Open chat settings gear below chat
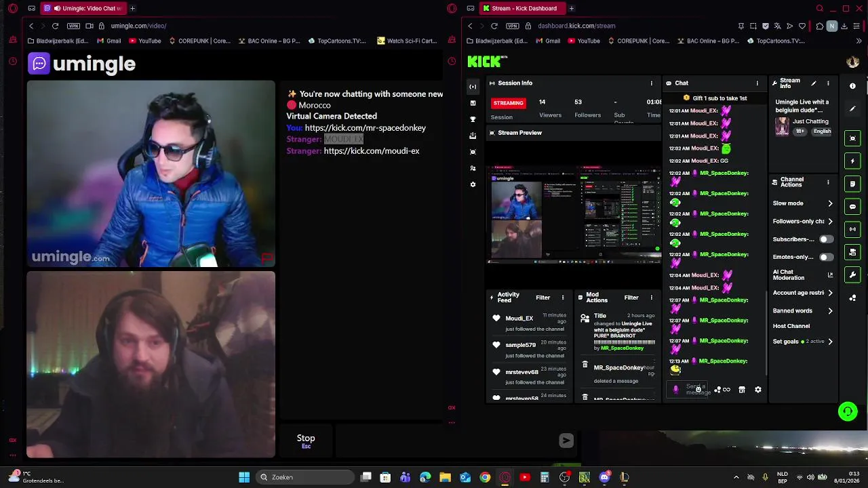The image size is (868, 488). tap(758, 390)
